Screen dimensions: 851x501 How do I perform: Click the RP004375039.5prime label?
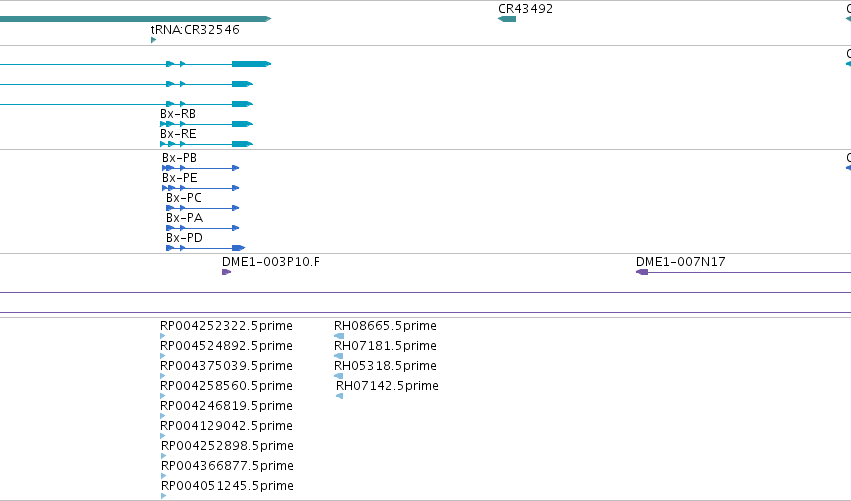(x=226, y=366)
